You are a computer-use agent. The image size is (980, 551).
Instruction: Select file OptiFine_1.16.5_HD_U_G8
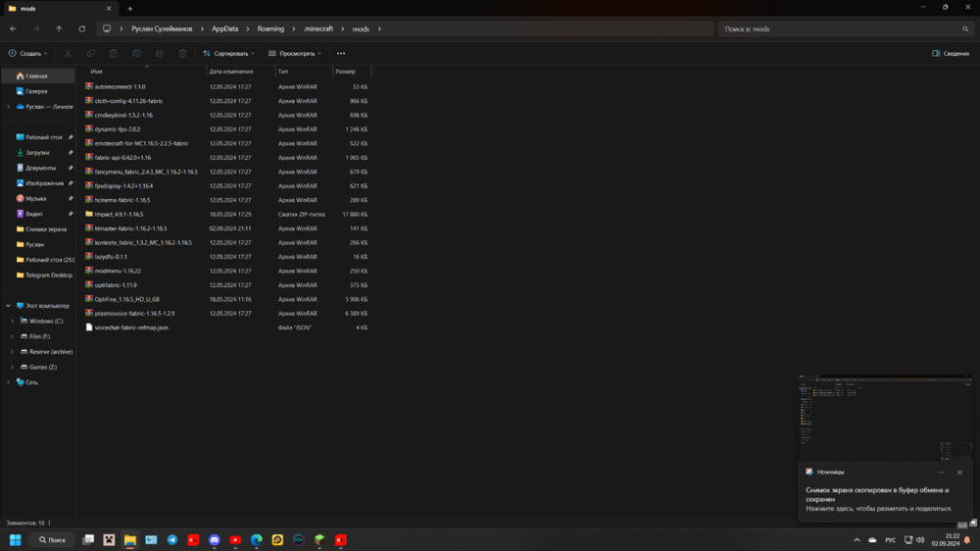(126, 299)
